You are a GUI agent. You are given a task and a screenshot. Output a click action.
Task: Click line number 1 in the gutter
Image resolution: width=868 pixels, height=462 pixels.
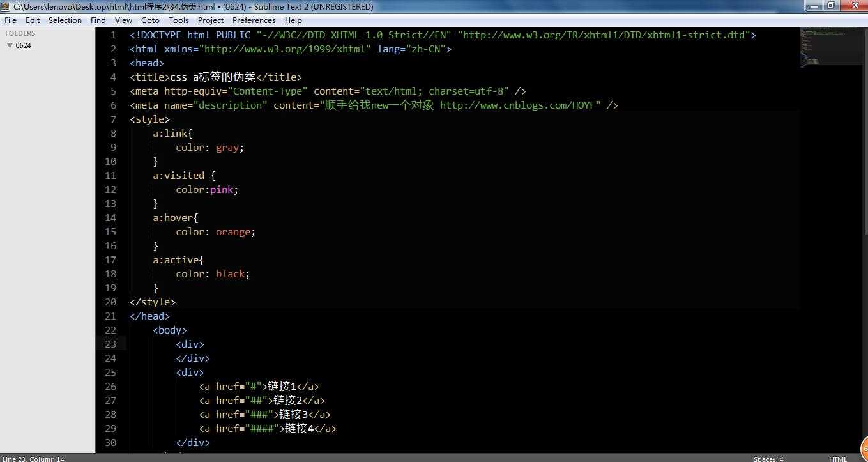pyautogui.click(x=114, y=35)
